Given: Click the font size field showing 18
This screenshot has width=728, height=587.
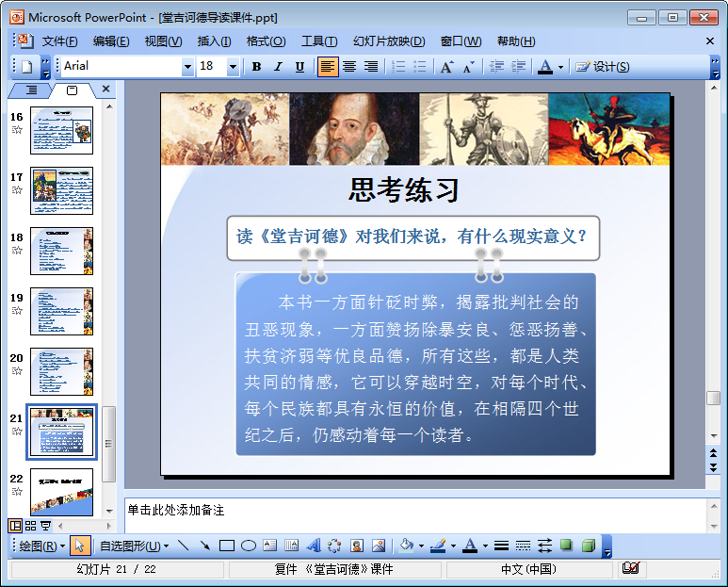Looking at the screenshot, I should [x=212, y=66].
